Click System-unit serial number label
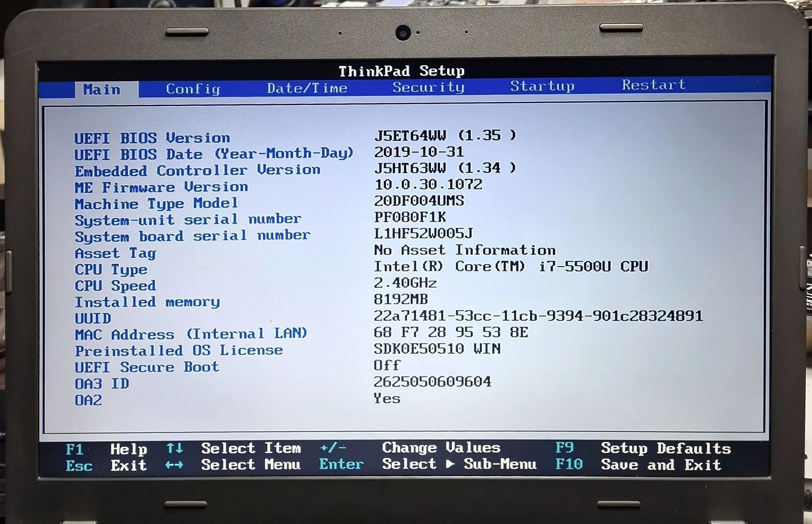 click(188, 220)
